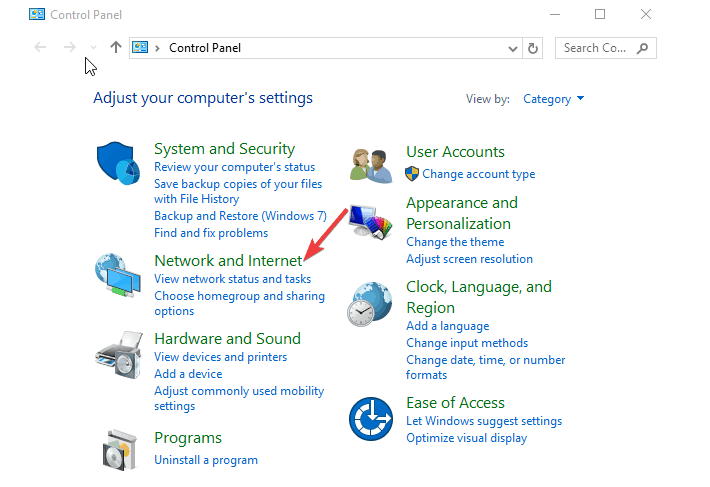Open Adjust commonly used mobility settings
This screenshot has height=487, width=710.
pos(239,398)
